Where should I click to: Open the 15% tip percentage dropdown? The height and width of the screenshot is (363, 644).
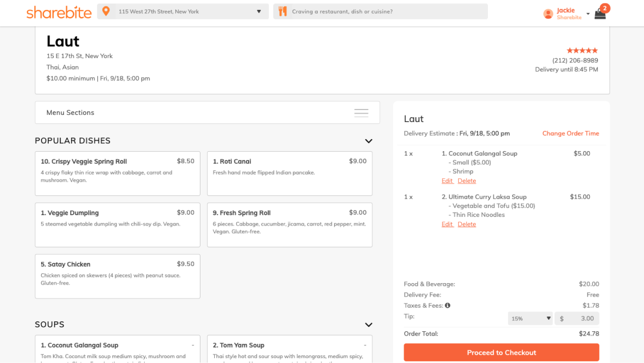tap(530, 319)
